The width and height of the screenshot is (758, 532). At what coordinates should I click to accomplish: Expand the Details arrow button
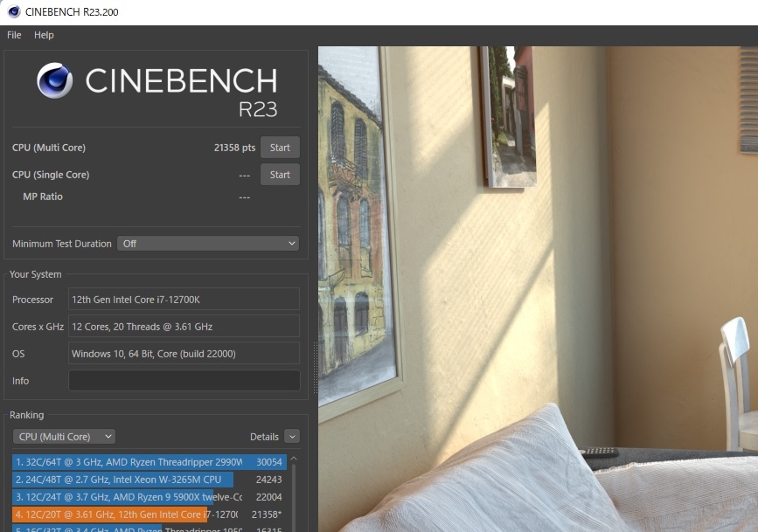(x=292, y=437)
